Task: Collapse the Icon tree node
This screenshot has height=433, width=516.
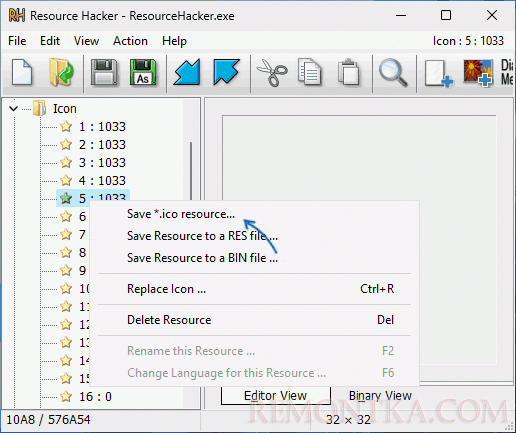Action: pos(14,109)
